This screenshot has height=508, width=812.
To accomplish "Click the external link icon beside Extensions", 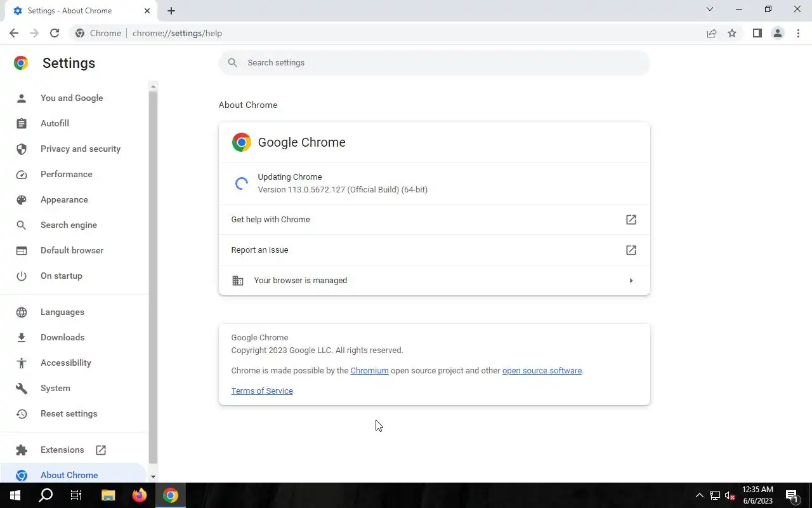I will coord(101,450).
